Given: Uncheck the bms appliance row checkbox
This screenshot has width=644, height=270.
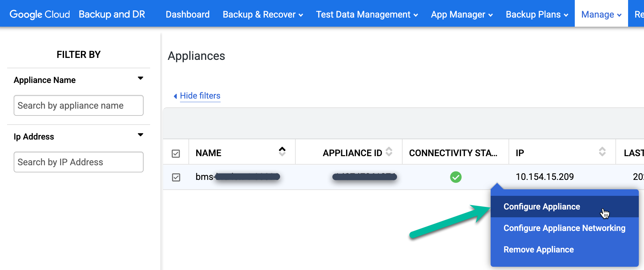Looking at the screenshot, I should 176,177.
